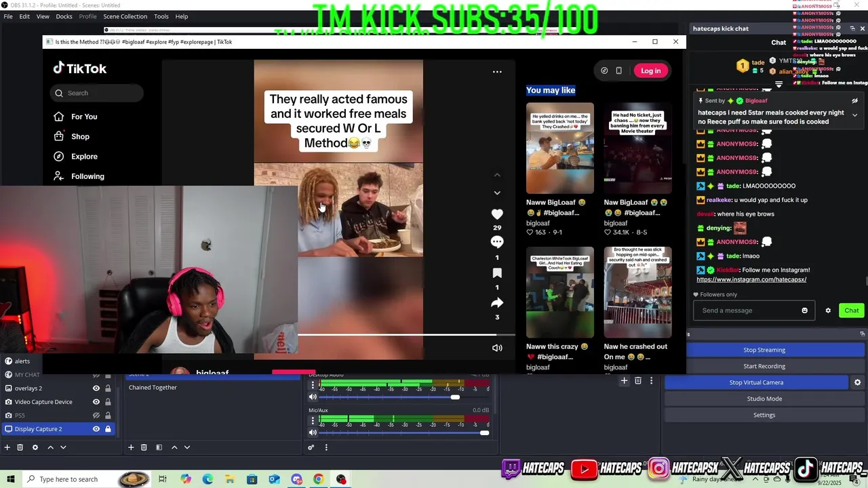Show the hidden PS5 source
Viewport: 868px width, 488px height.
point(96,415)
